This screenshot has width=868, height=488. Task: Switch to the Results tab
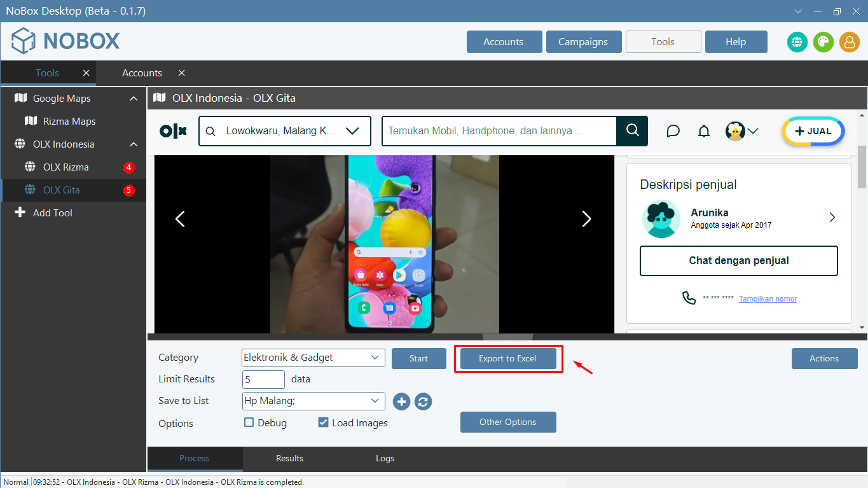click(289, 458)
